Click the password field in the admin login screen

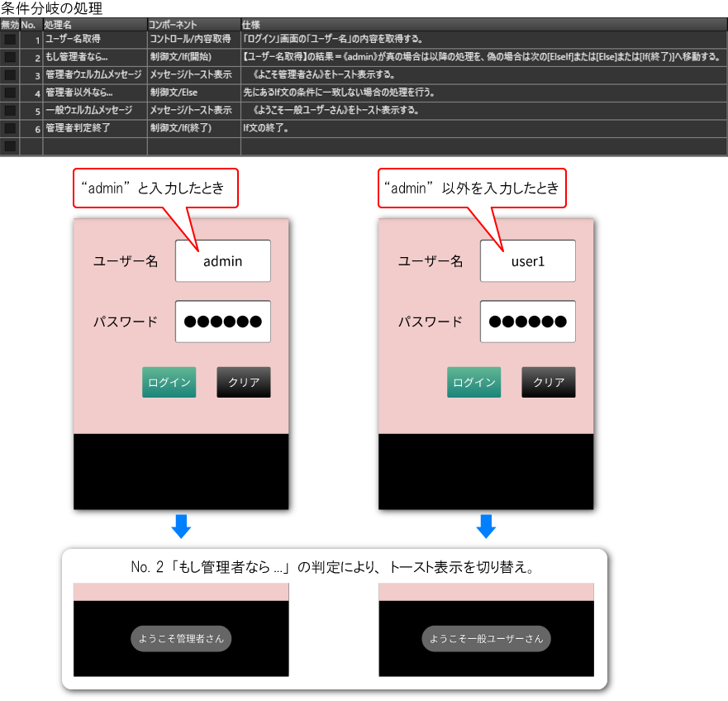pos(223,322)
